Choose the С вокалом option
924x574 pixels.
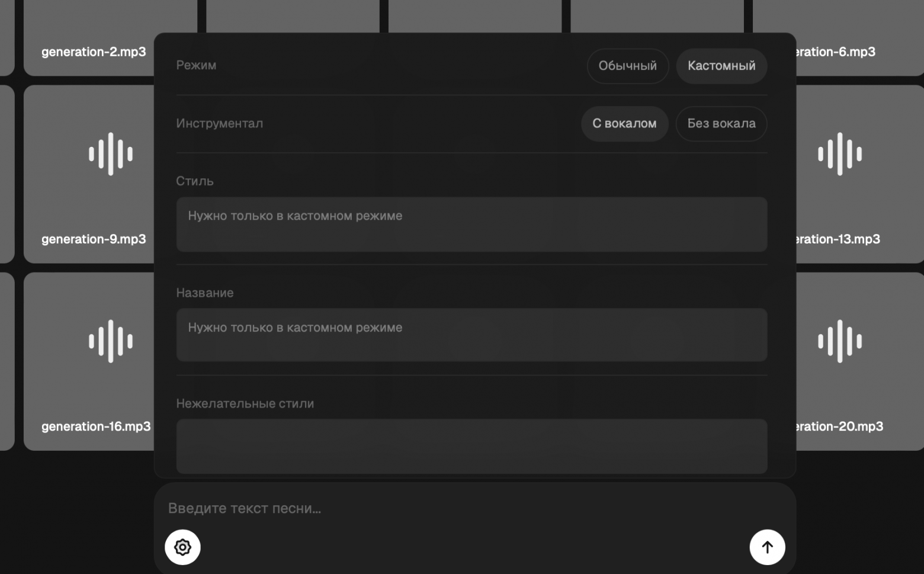(624, 123)
